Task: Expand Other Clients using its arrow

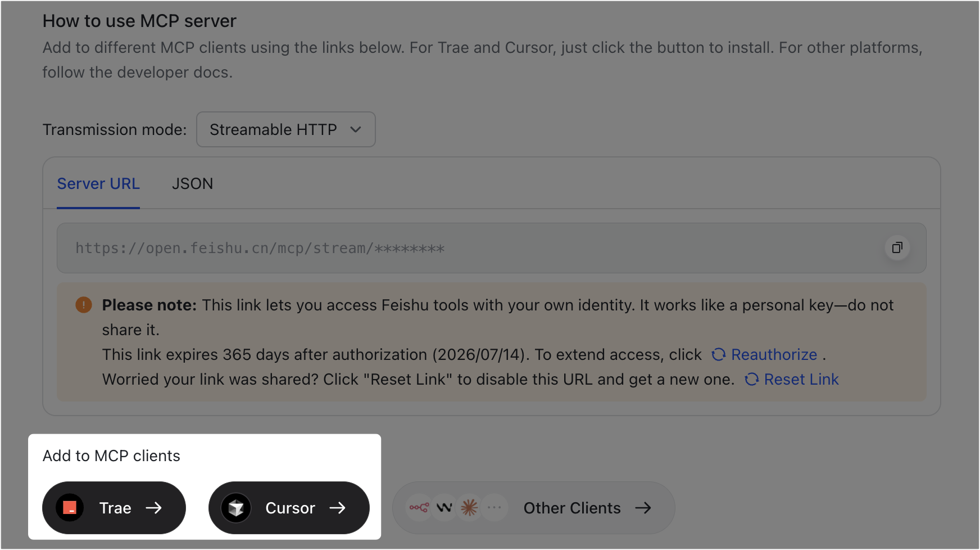Action: [x=643, y=508]
